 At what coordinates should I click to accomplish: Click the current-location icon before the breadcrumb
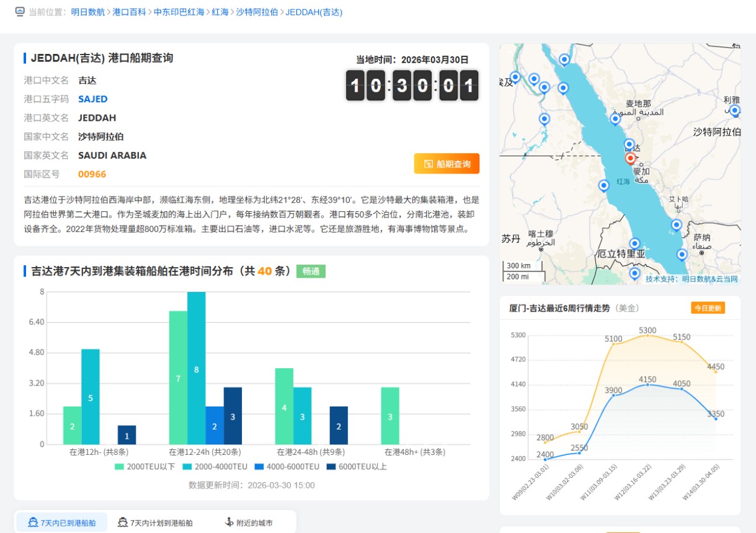coord(20,12)
